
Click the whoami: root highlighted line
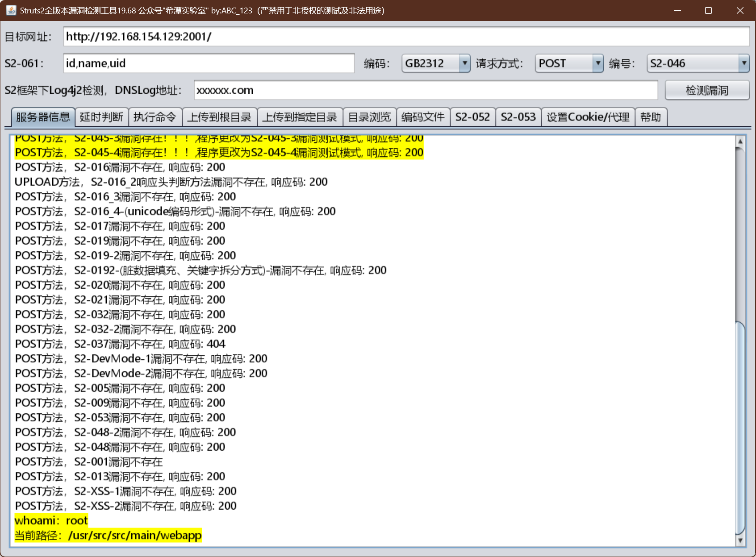pyautogui.click(x=51, y=521)
